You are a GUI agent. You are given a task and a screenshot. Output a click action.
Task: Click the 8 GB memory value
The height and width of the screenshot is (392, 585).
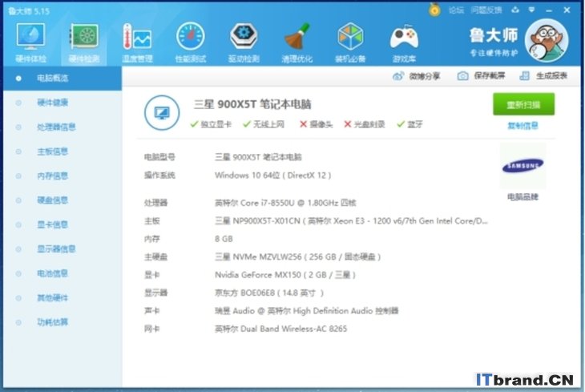(x=224, y=239)
